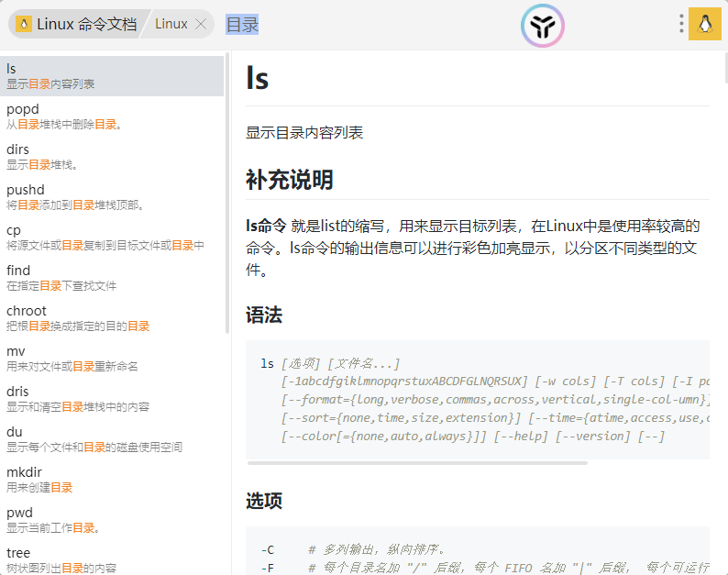
Task: Click the bold ls命令 text in the paragraph
Action: coord(266,227)
